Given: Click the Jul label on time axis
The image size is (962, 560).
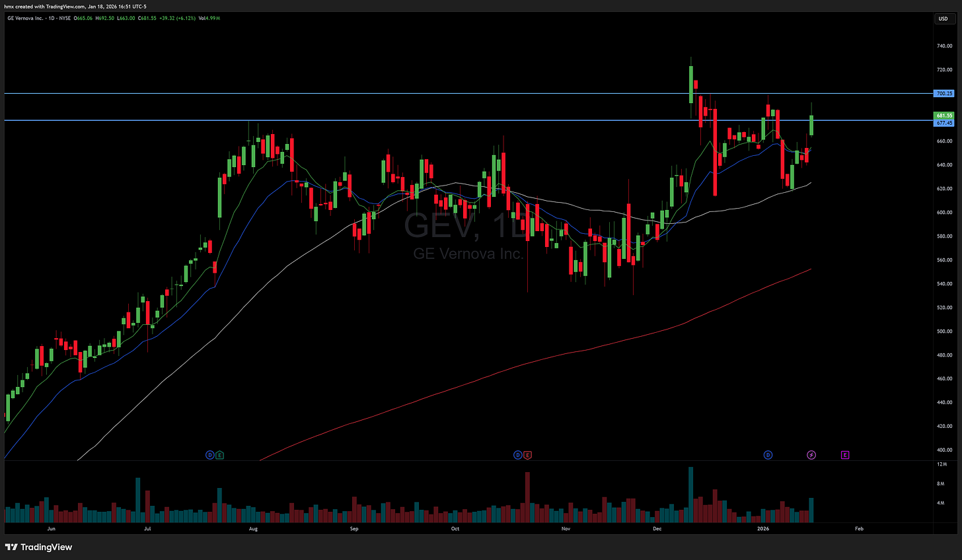Looking at the screenshot, I should (147, 529).
